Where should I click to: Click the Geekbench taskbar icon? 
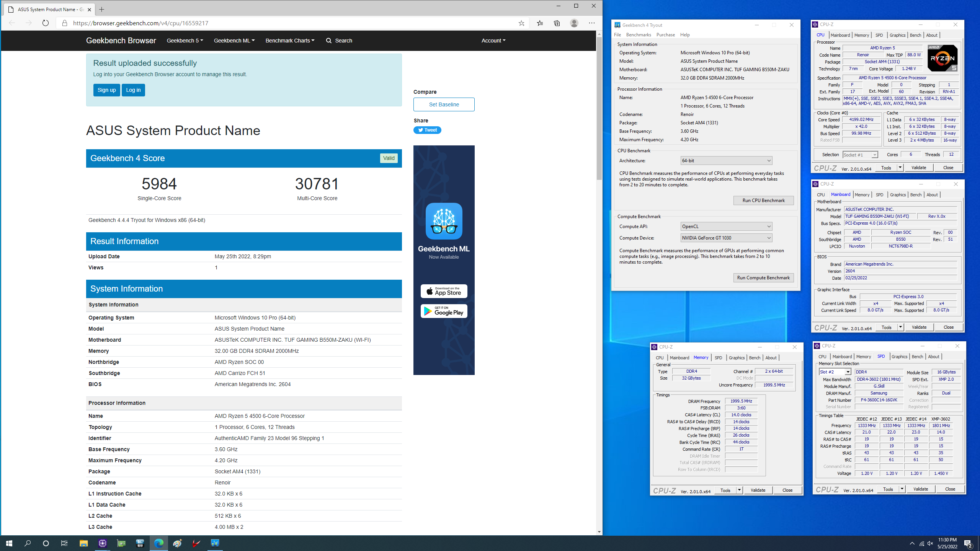point(215,543)
